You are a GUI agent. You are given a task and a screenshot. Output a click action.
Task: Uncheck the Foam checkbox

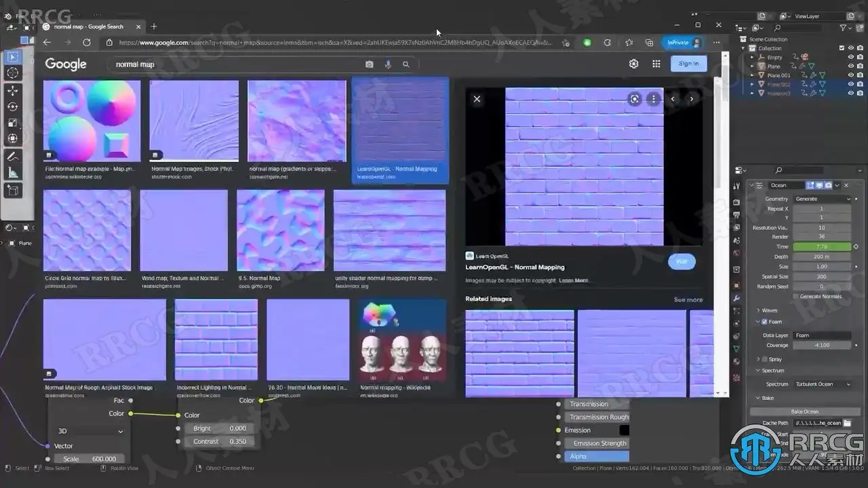(765, 322)
